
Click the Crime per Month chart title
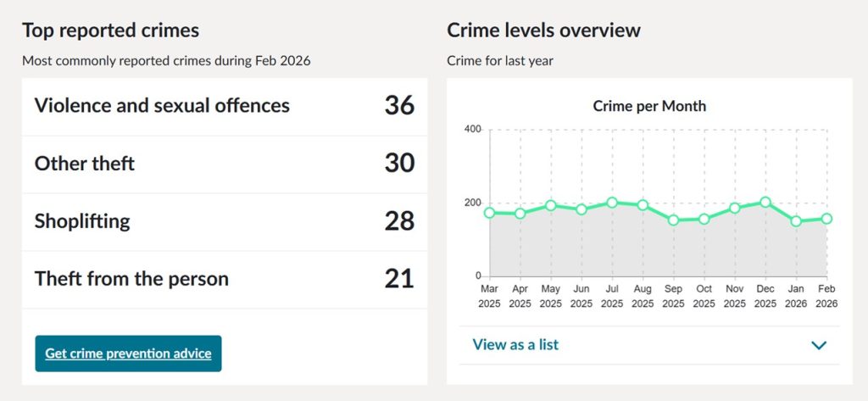coord(649,106)
